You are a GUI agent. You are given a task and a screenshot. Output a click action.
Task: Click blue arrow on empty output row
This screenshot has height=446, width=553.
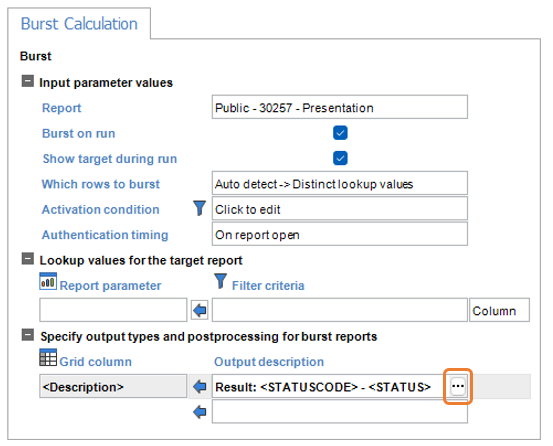point(200,412)
